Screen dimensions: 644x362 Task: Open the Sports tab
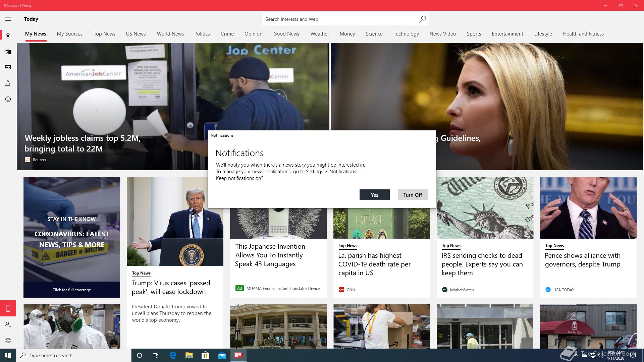(474, 34)
